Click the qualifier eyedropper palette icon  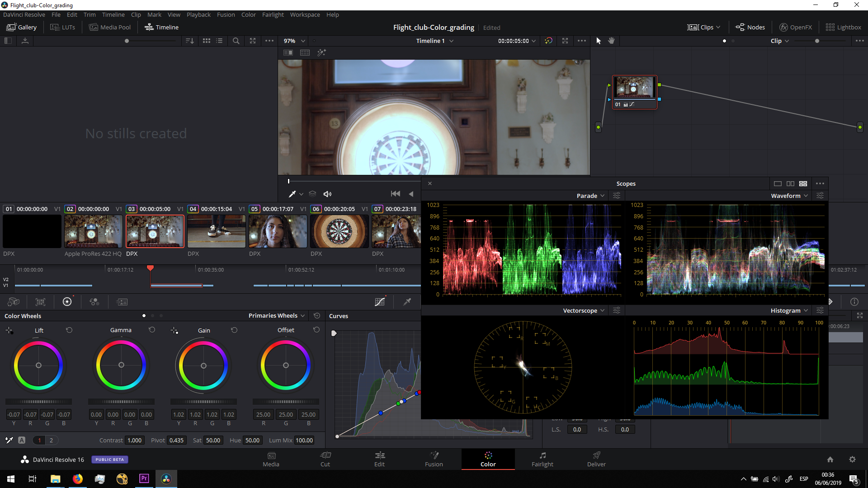click(407, 302)
